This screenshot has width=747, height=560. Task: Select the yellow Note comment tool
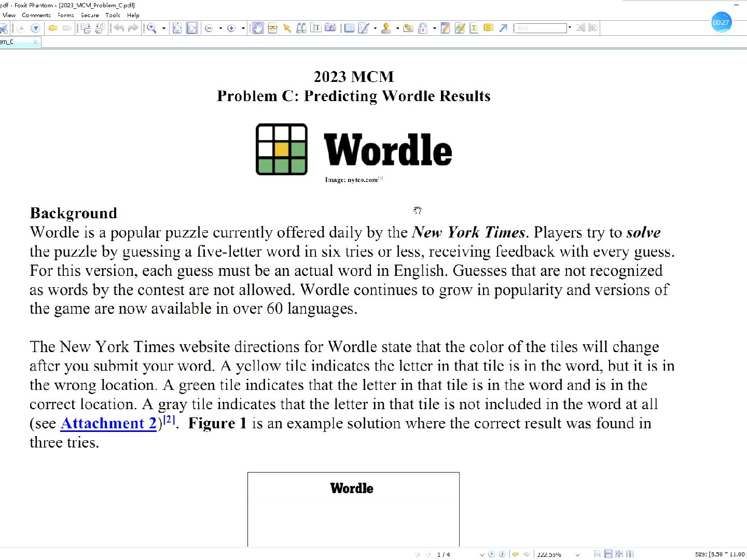tap(488, 28)
